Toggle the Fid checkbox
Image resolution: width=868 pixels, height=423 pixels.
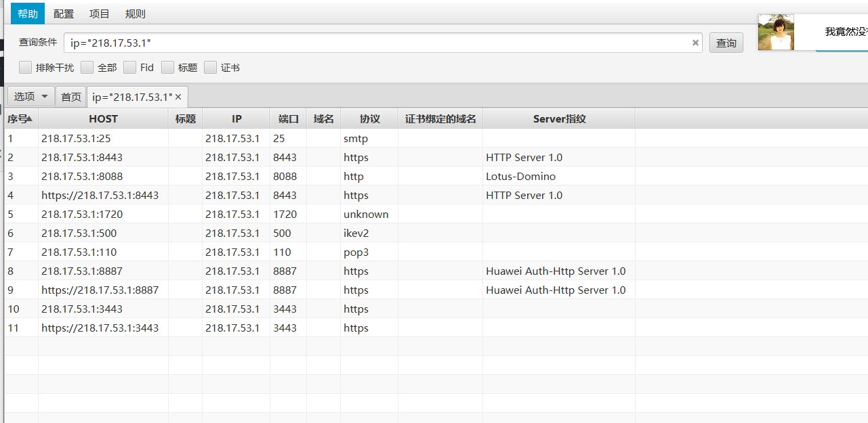129,68
